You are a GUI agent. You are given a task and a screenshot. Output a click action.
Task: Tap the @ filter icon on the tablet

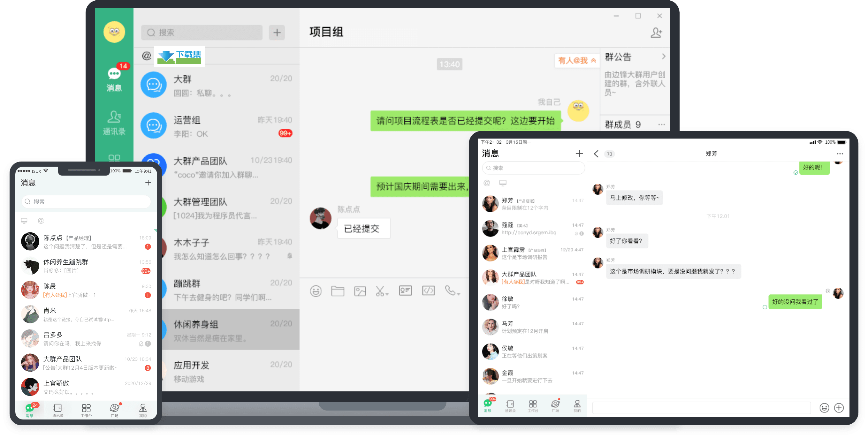(x=487, y=183)
